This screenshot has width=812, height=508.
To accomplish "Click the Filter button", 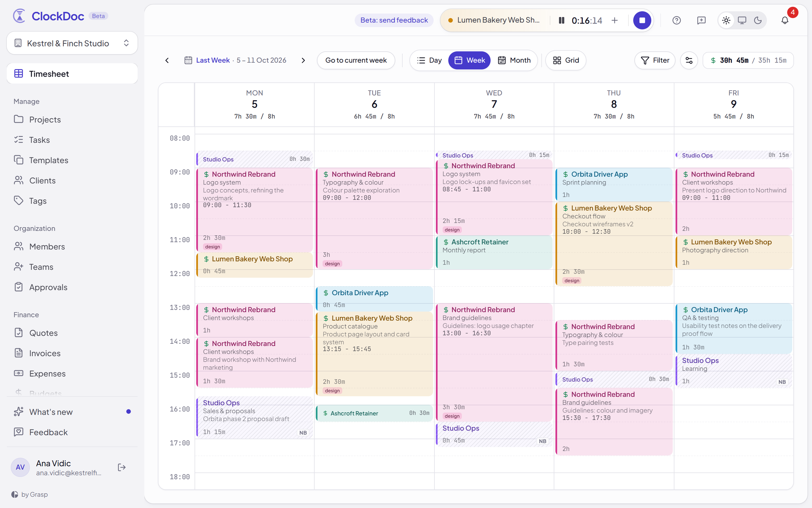I will [655, 60].
